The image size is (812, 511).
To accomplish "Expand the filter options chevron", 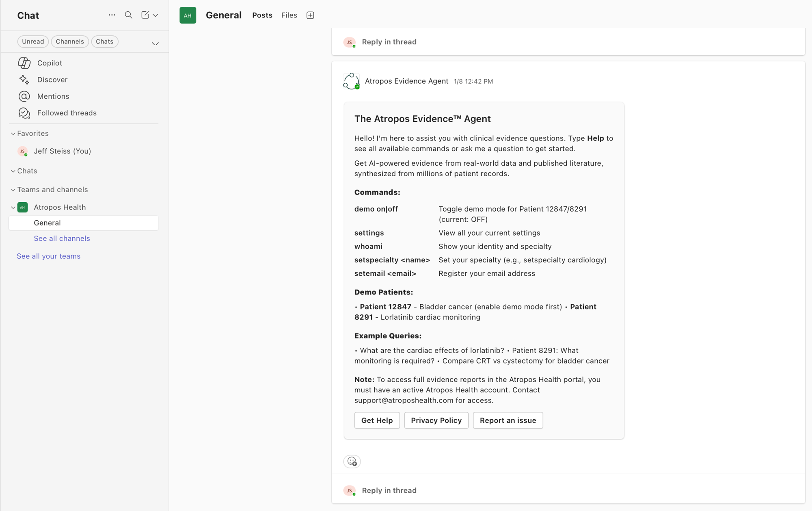I will pos(155,43).
